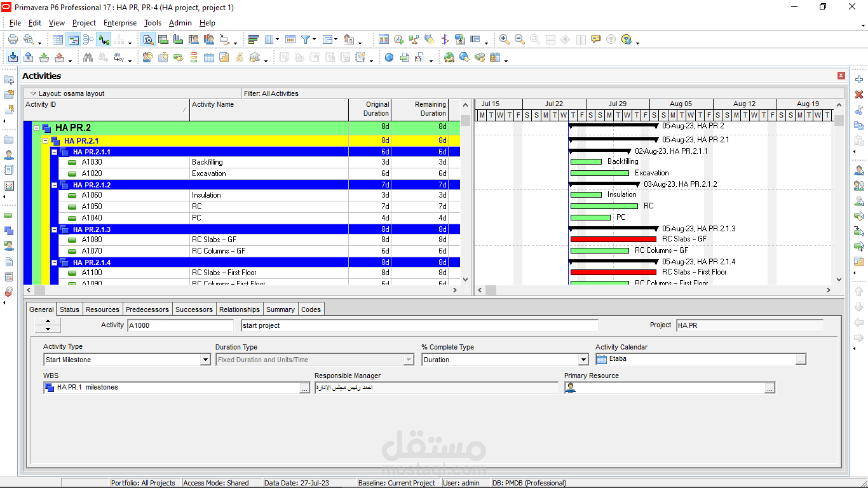Click the blue globe toolbar icon
Image resolution: width=868 pixels, height=488 pixels.
coord(389,57)
